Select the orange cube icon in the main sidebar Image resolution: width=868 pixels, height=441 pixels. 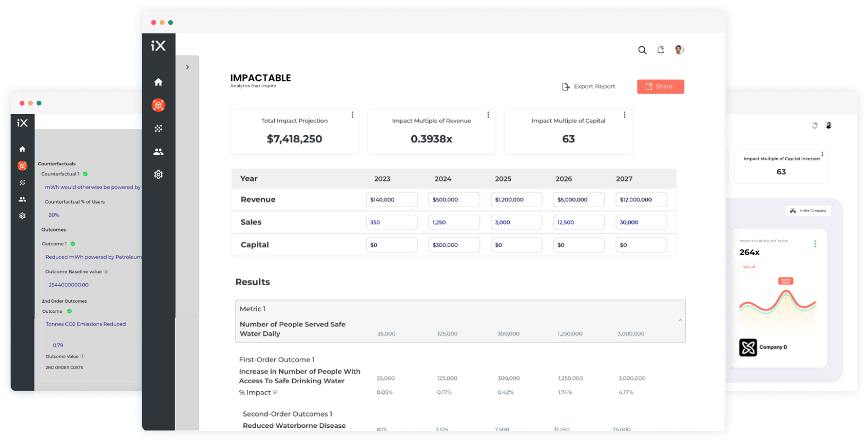pos(158,105)
